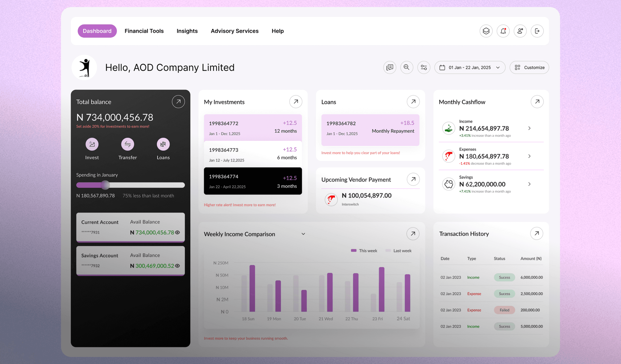
Task: Hide Savings Account balance with eye icon
Action: coord(177,266)
